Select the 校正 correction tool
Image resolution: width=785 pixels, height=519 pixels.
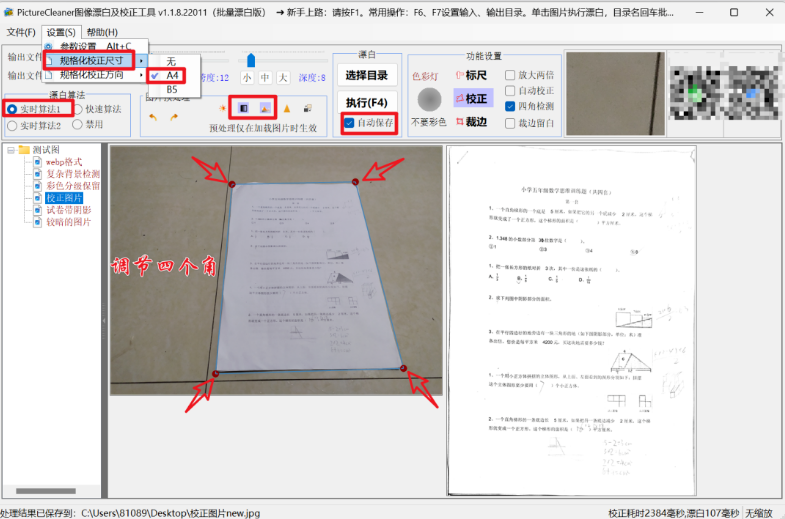(473, 99)
